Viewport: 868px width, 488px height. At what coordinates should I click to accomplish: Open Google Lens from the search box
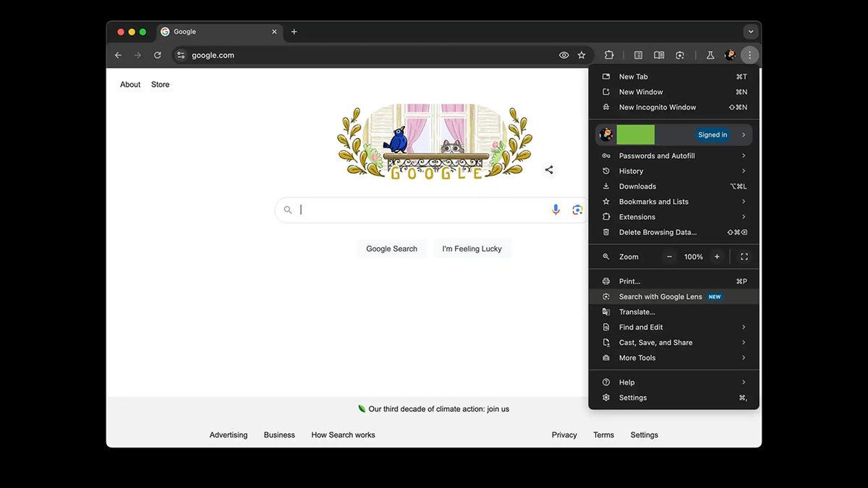(577, 209)
